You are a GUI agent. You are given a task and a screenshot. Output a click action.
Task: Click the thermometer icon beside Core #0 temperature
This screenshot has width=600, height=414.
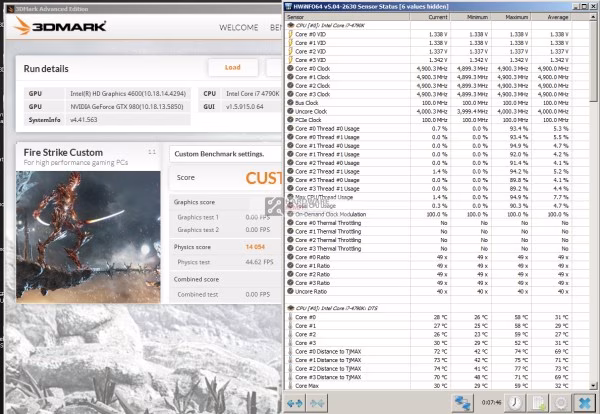point(290,317)
